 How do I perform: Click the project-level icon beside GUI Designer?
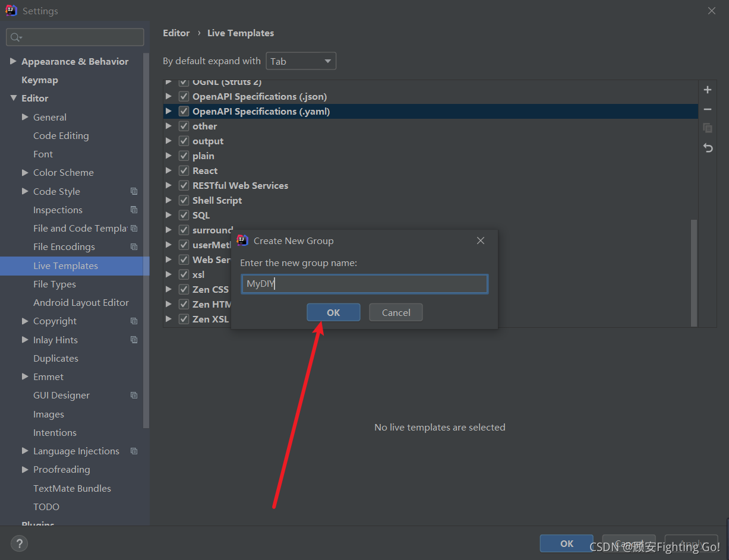(134, 395)
